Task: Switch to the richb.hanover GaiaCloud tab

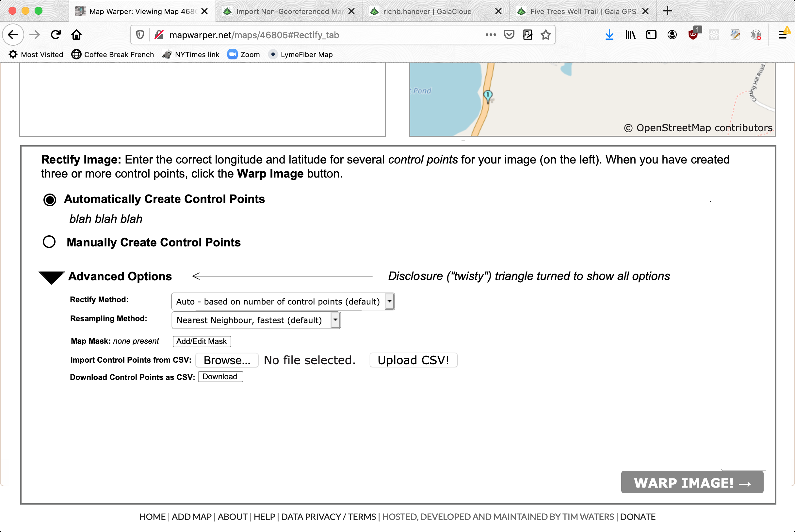Action: pyautogui.click(x=427, y=11)
